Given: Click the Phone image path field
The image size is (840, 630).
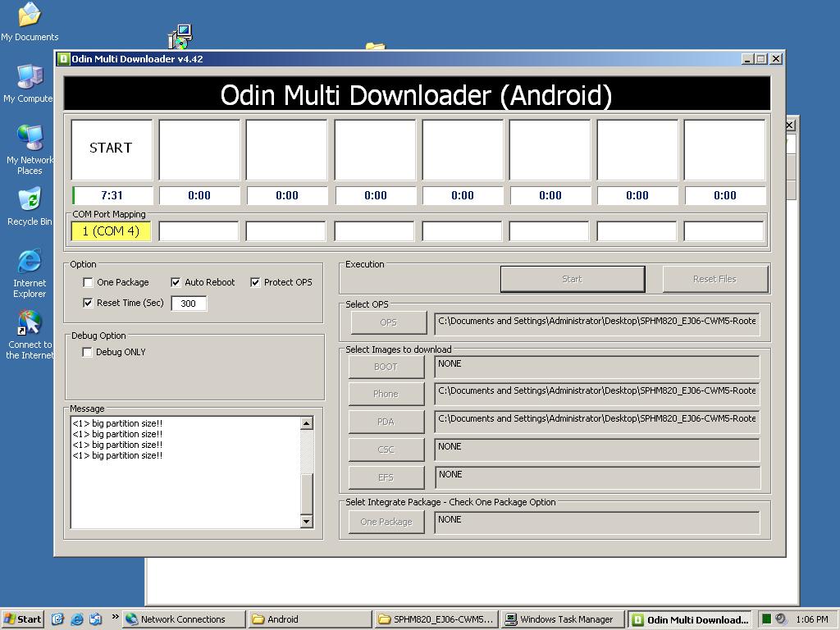Looking at the screenshot, I should (x=597, y=394).
